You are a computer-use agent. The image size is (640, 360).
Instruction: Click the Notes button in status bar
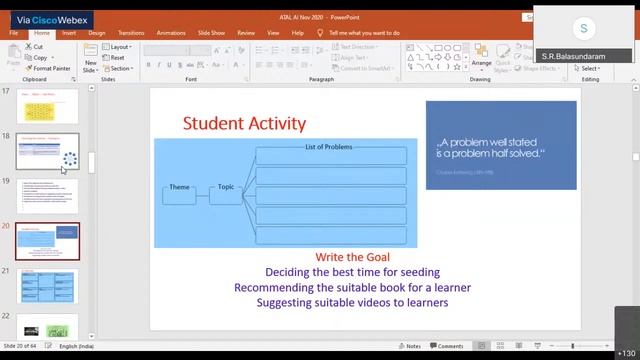coord(410,346)
